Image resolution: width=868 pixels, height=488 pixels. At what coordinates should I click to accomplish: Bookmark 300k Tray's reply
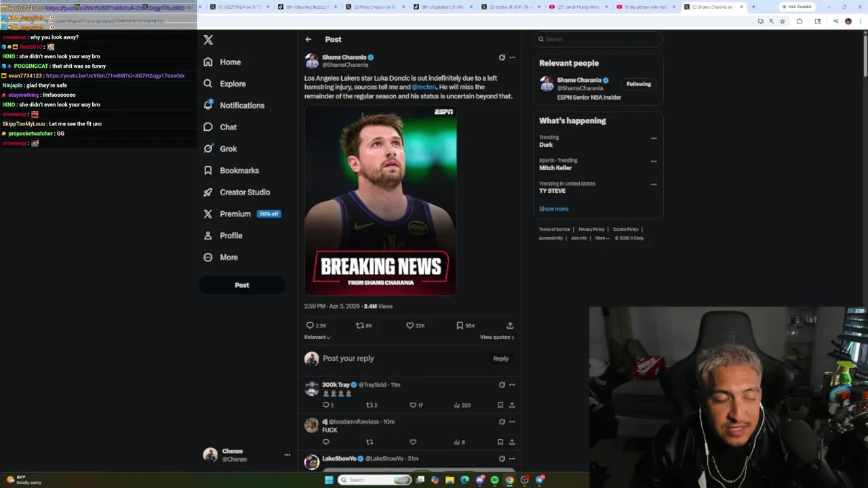click(x=500, y=405)
